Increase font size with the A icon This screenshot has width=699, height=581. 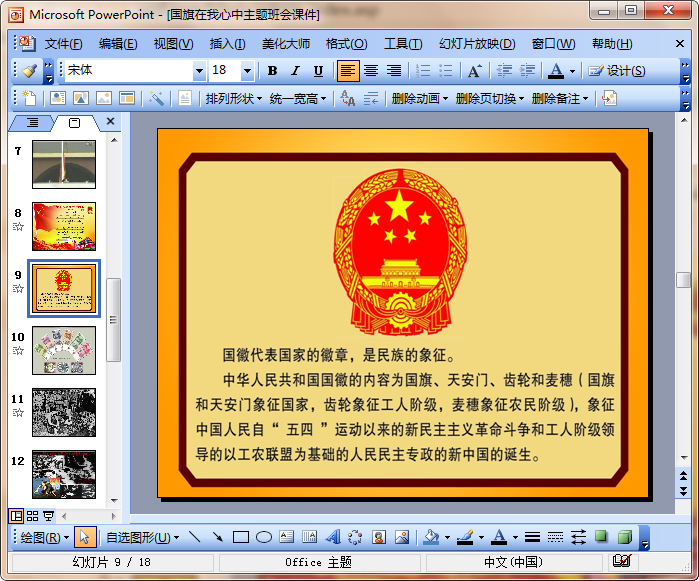[x=474, y=70]
